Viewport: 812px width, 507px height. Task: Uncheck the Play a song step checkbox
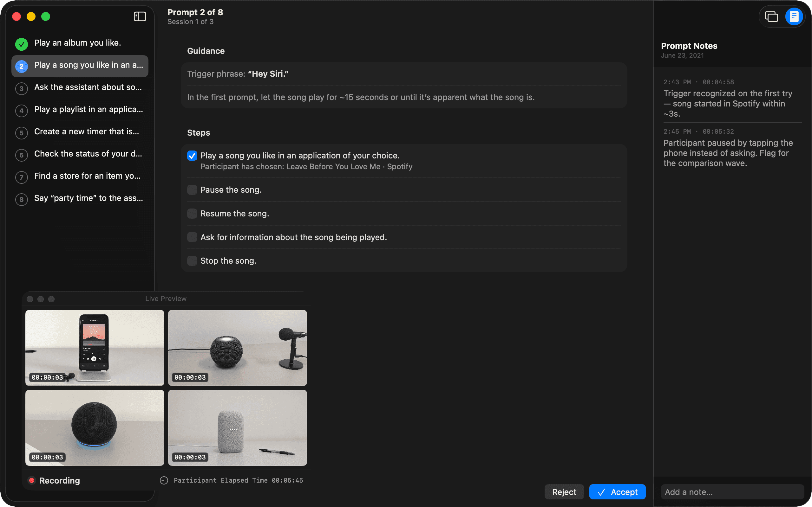pyautogui.click(x=192, y=156)
